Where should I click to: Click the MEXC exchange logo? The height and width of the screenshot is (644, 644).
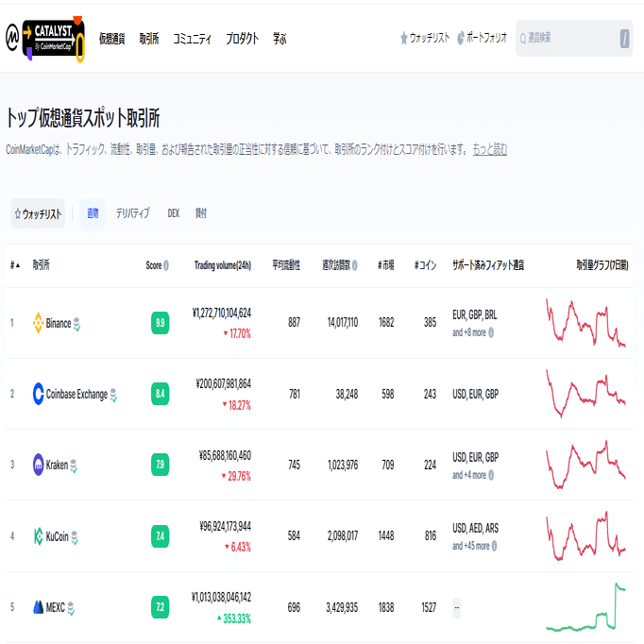pyautogui.click(x=38, y=607)
